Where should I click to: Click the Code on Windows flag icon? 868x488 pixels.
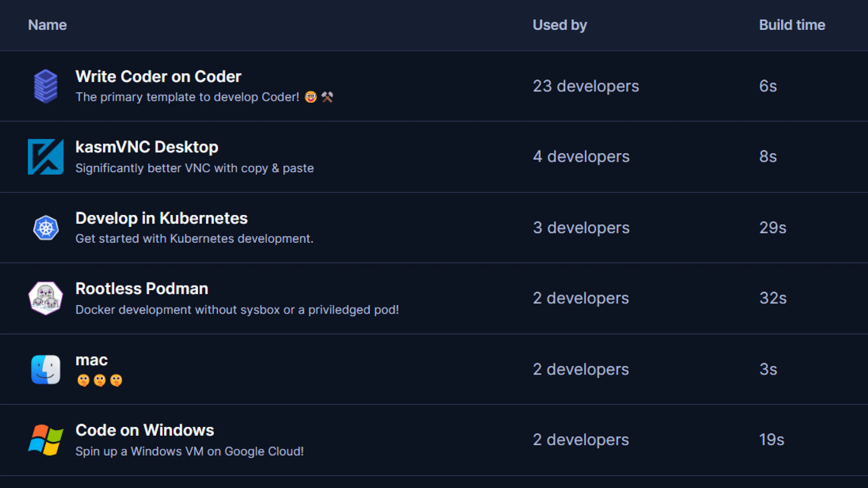pyautogui.click(x=45, y=440)
